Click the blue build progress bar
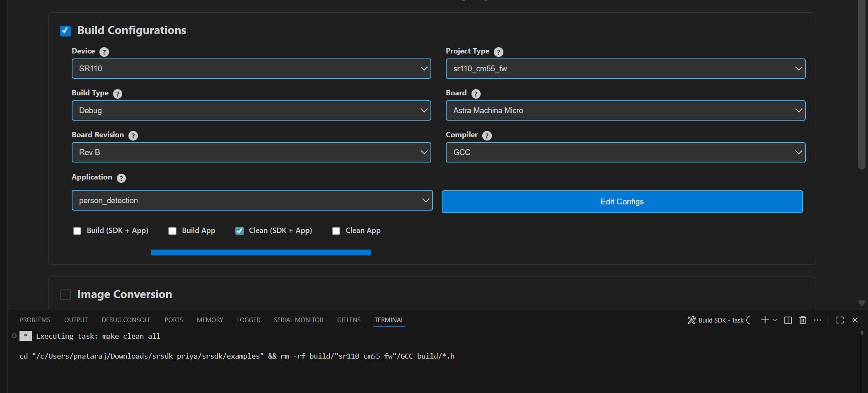868x393 pixels. [x=261, y=252]
